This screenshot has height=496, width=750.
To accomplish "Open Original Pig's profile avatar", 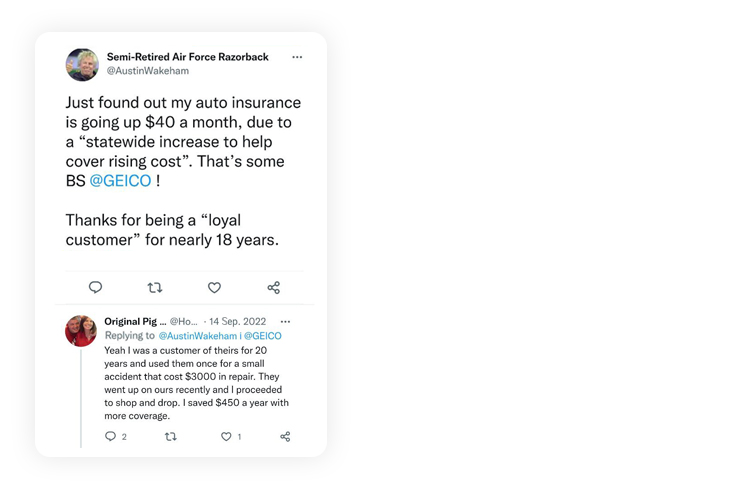I will point(81,331).
